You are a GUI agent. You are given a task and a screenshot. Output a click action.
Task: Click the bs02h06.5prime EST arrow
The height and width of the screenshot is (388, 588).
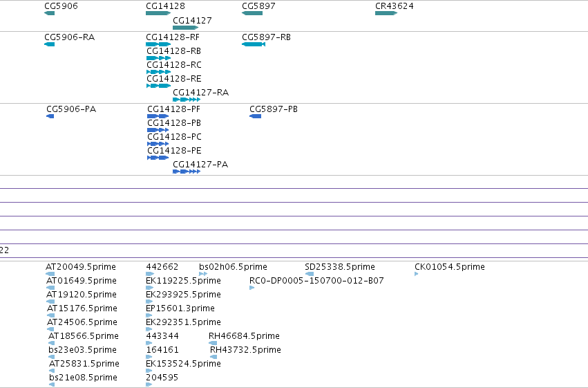pyautogui.click(x=203, y=274)
